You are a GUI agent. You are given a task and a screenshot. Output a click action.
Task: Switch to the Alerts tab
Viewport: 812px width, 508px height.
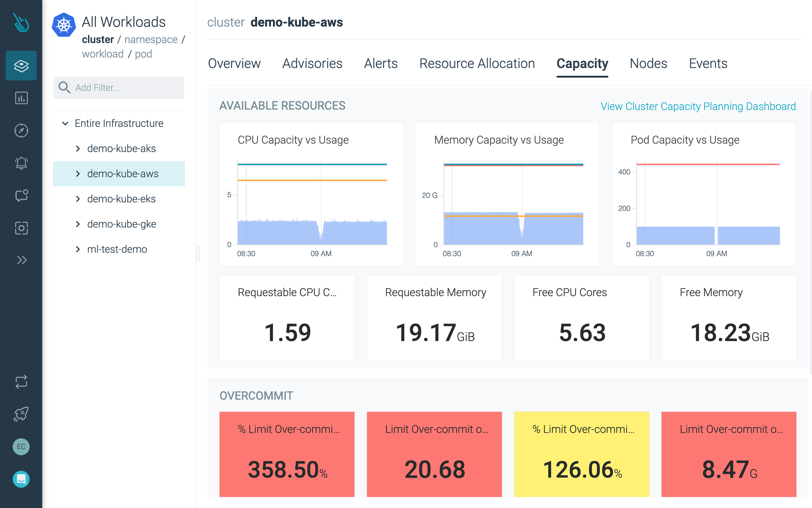click(x=381, y=63)
